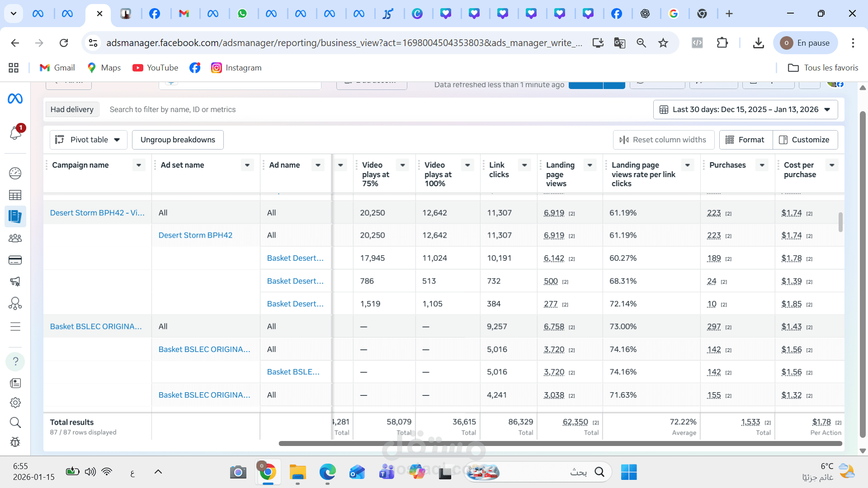Click the Meta logo in sidebar
Image resolution: width=868 pixels, height=488 pixels.
point(15,99)
